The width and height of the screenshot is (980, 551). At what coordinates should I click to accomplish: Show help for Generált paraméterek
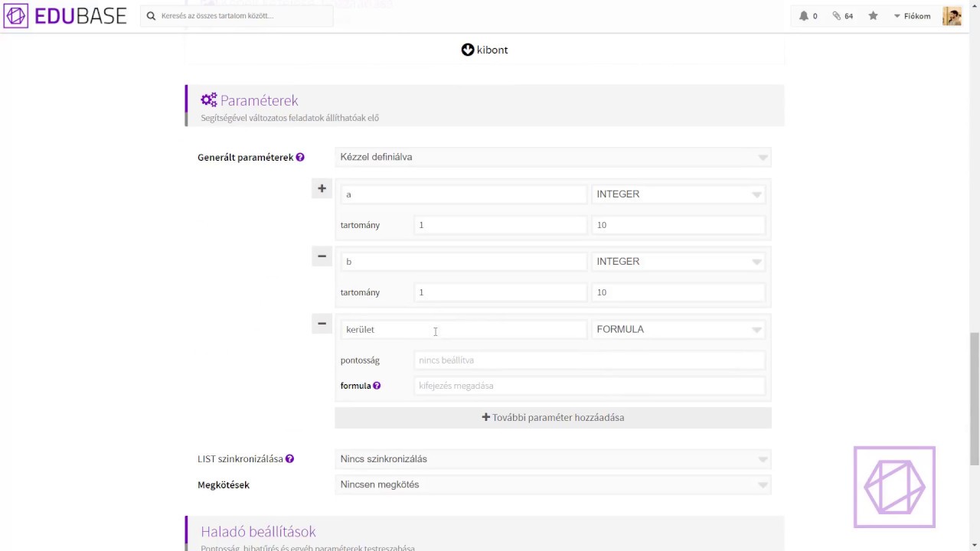300,158
